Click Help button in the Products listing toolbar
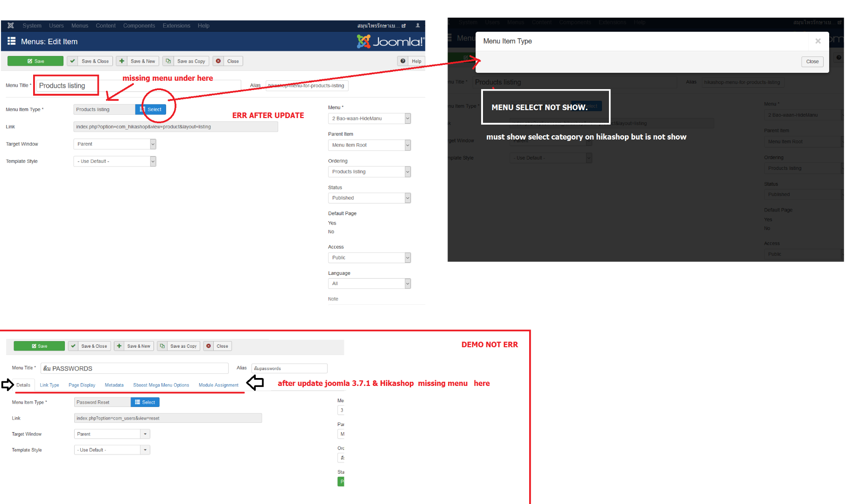 pos(411,61)
